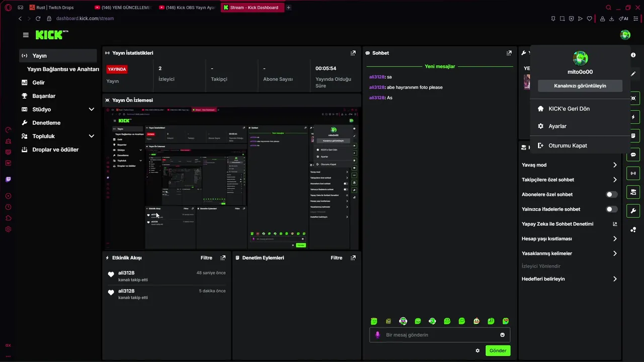Click the green Gönder button

click(498, 351)
